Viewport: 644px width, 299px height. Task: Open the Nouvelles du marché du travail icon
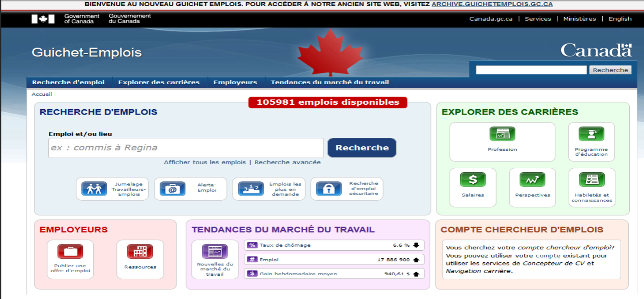pyautogui.click(x=215, y=251)
